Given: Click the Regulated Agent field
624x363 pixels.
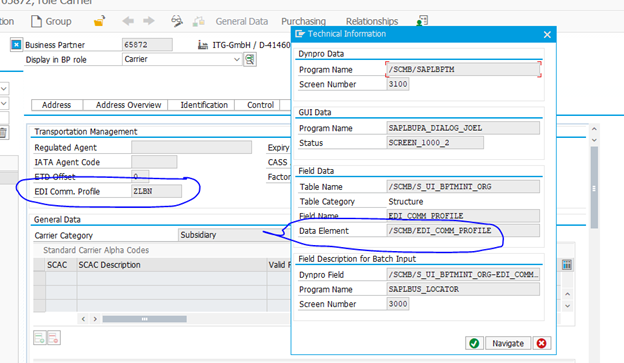Looking at the screenshot, I should (x=191, y=147).
